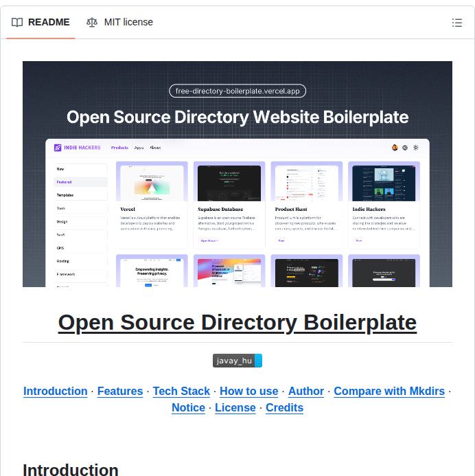Click the globe language icon in banner
The width and height of the screenshot is (475, 476).
click(x=405, y=148)
